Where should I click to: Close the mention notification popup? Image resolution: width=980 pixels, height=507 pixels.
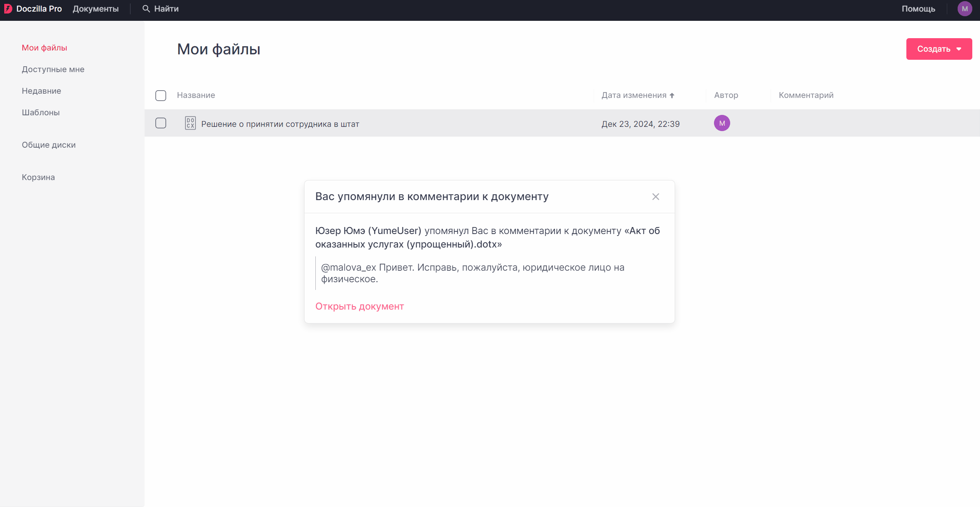click(655, 197)
